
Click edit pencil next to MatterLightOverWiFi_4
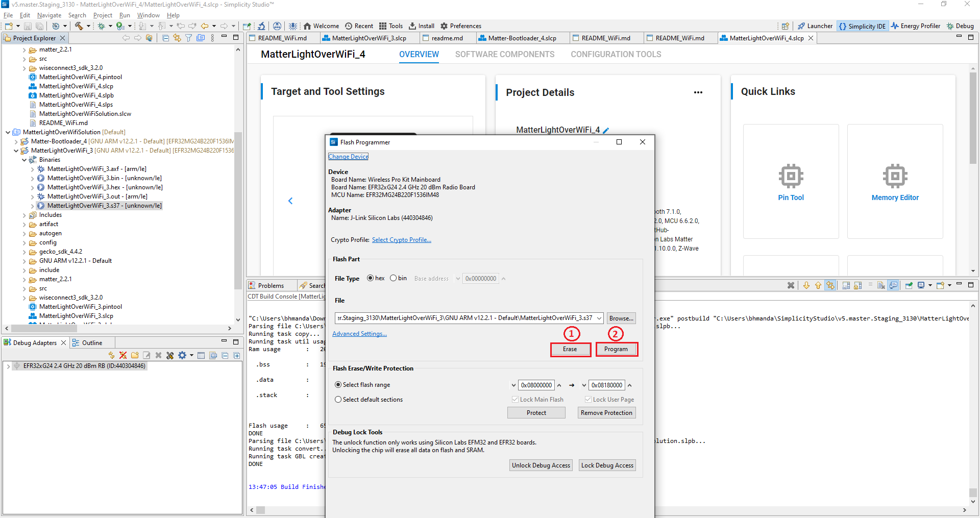click(606, 131)
